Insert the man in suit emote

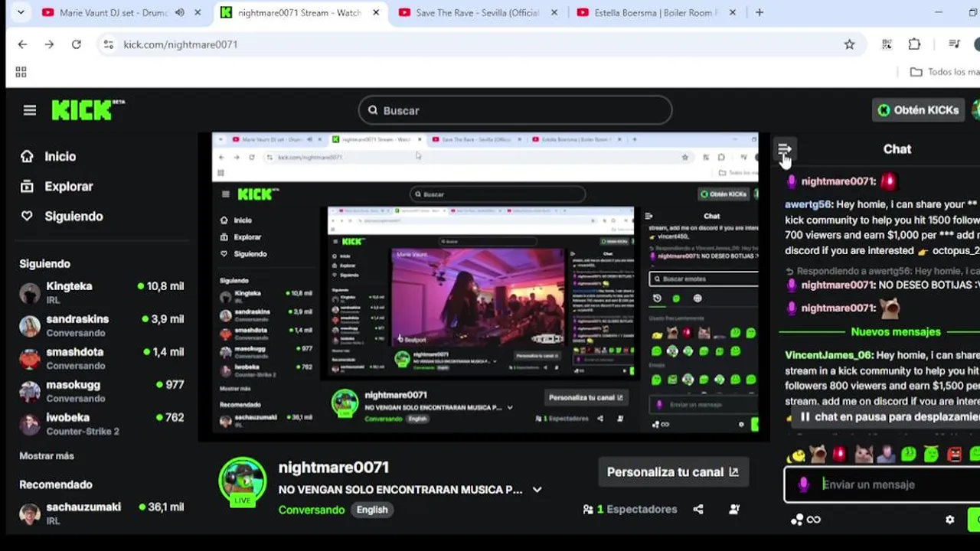[x=886, y=455]
